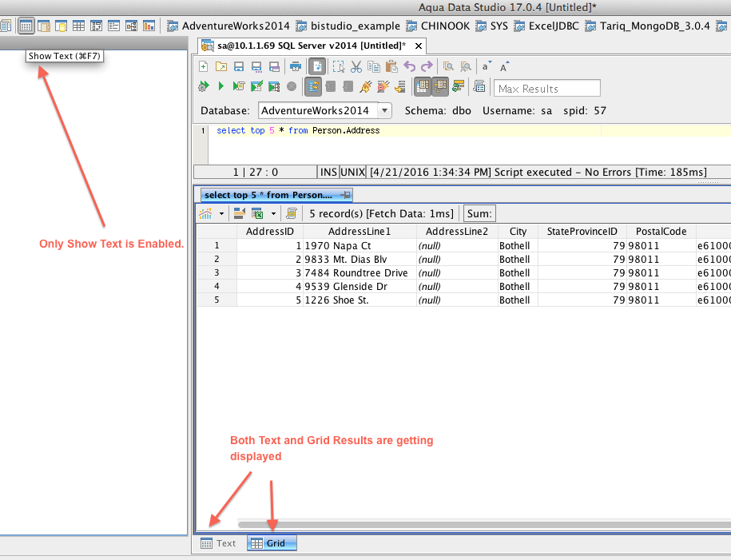Select the '1970 Napa Ct' cell
The height and width of the screenshot is (560, 731).
(360, 246)
